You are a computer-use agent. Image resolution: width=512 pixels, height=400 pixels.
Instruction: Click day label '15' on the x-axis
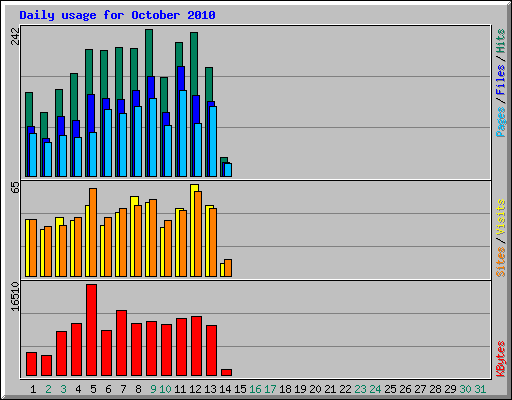click(240, 389)
